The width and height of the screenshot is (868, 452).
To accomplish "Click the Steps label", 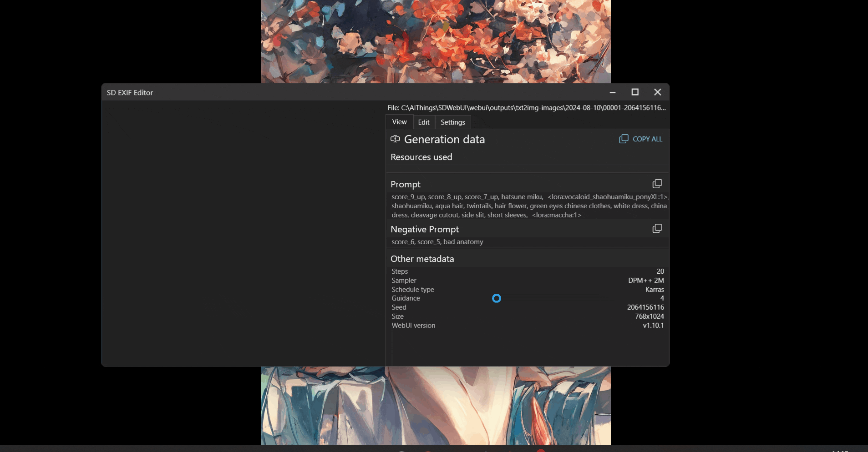I will pos(400,271).
